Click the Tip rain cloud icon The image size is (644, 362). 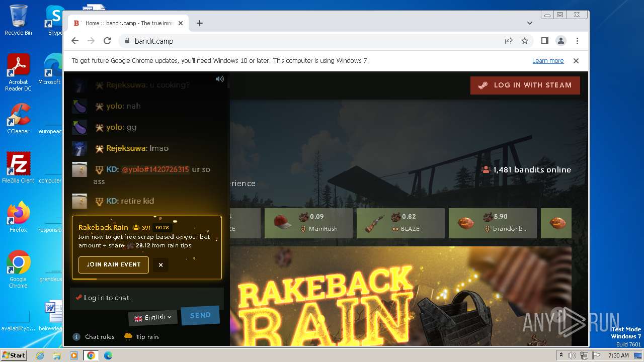click(x=128, y=336)
